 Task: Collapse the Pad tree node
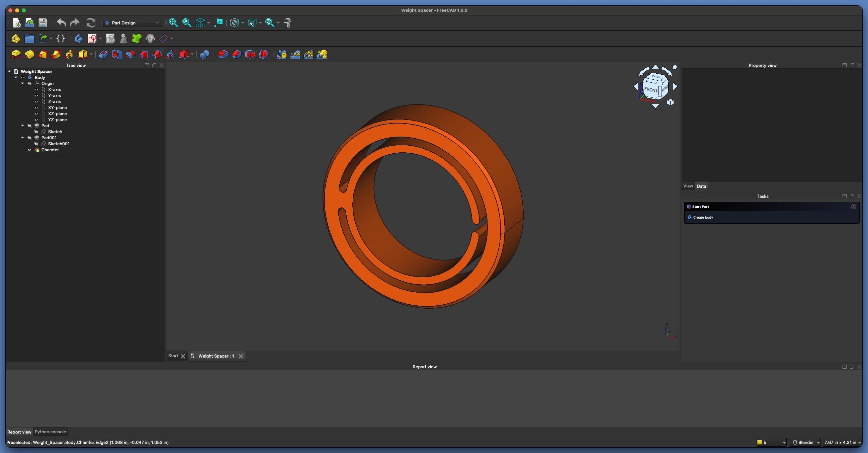coord(22,126)
